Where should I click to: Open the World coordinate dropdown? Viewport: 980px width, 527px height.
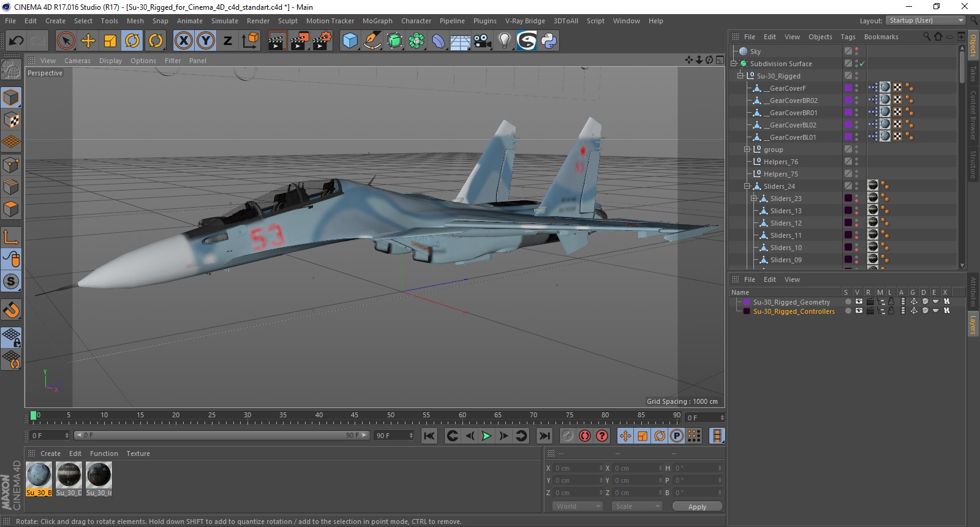click(x=578, y=506)
